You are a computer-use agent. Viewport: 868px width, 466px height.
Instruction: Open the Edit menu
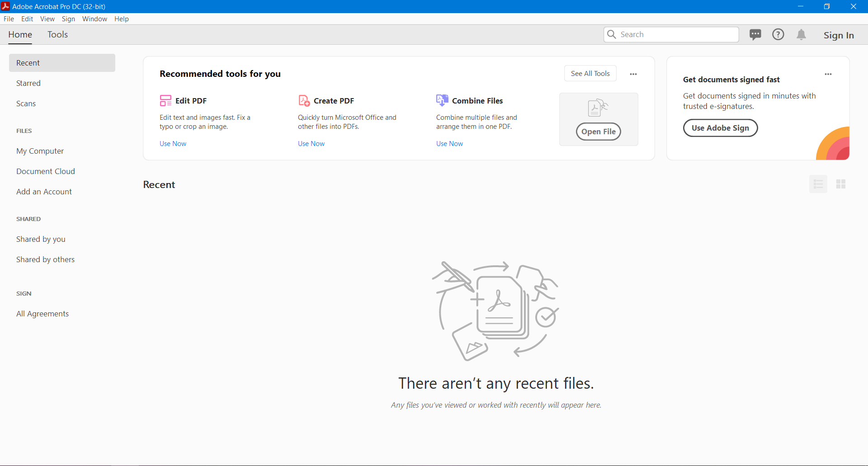(x=27, y=19)
